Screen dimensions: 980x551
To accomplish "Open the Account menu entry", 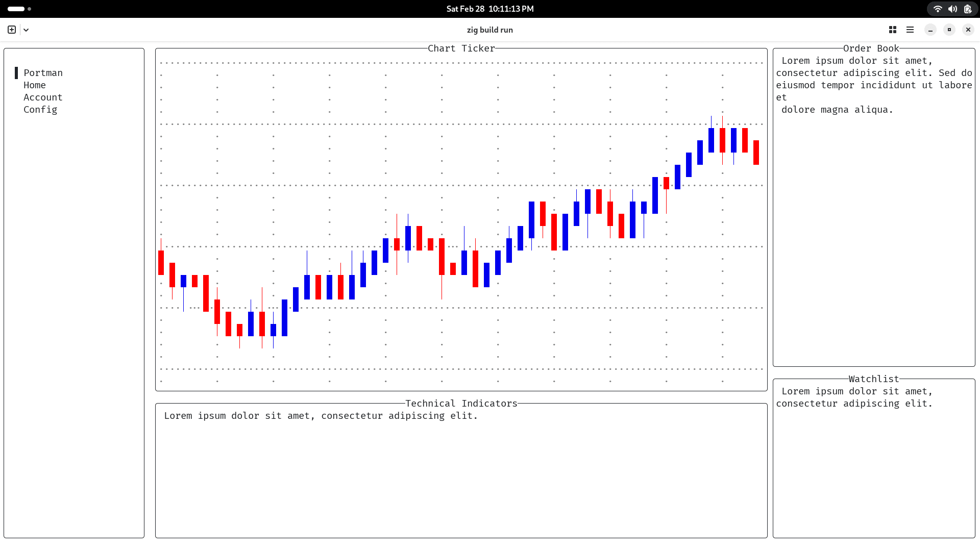I will point(43,97).
